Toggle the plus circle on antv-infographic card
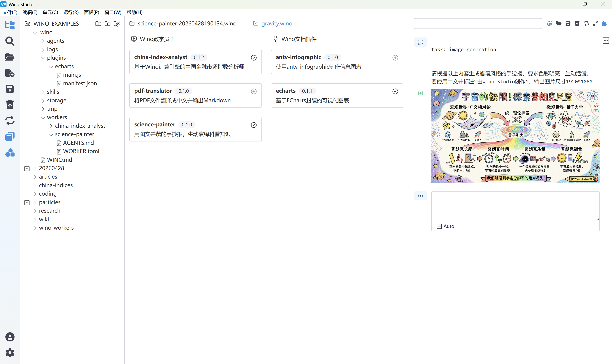612x364 pixels. coord(395,58)
